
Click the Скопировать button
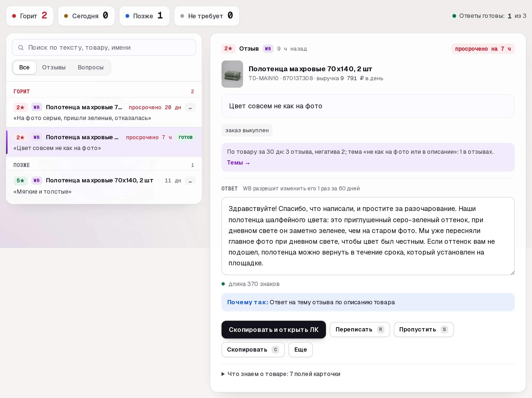253,350
